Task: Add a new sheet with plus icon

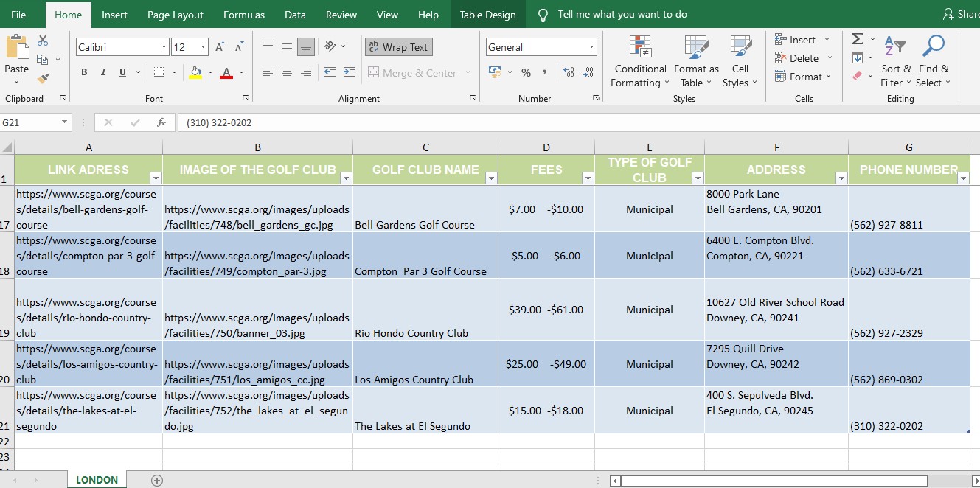Action: tap(156, 480)
